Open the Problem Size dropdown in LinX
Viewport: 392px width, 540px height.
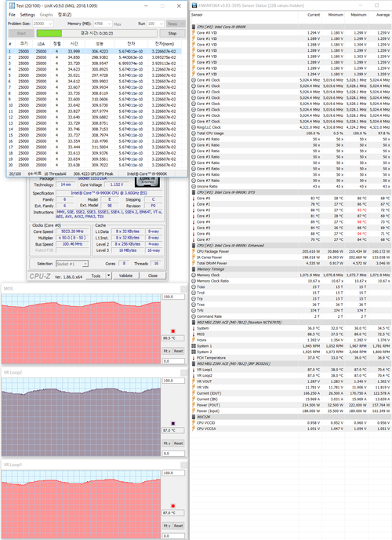(42, 24)
